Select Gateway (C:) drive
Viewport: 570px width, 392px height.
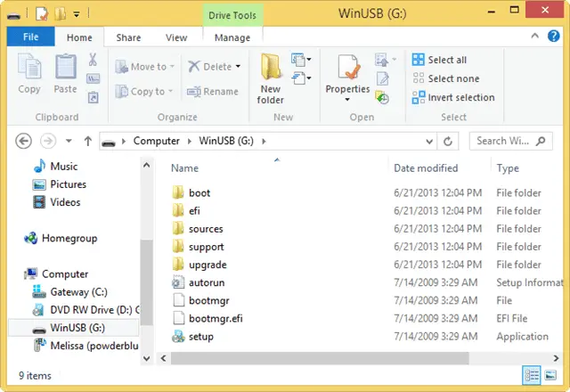[x=70, y=292]
